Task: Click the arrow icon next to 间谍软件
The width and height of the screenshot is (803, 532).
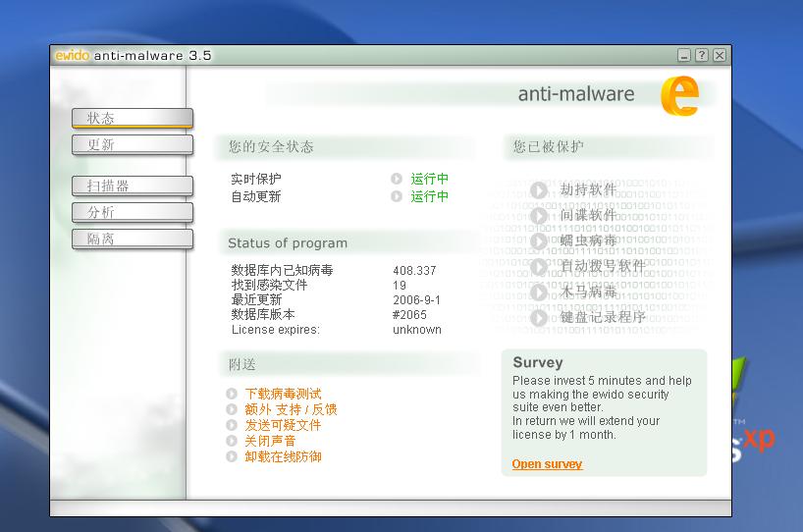Action: click(538, 216)
